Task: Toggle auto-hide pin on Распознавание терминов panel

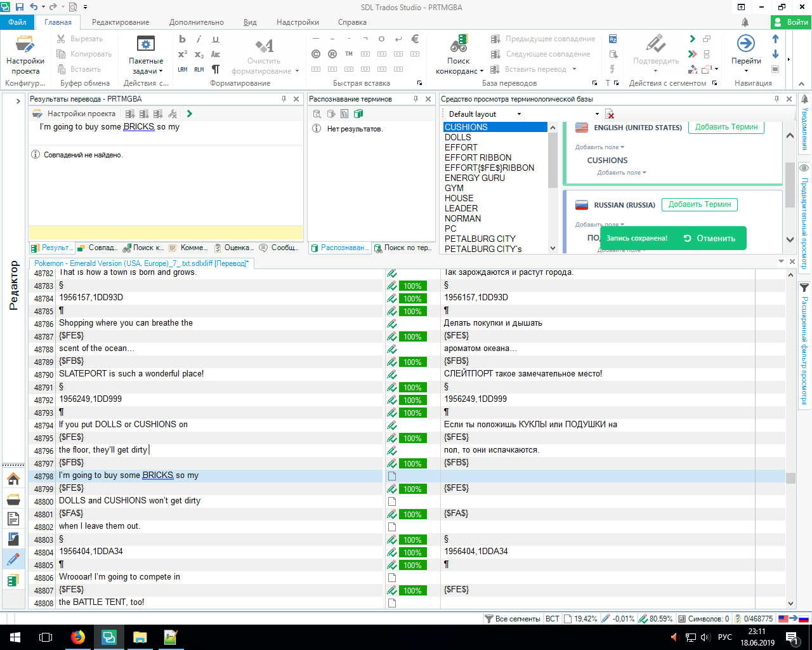Action: click(416, 99)
